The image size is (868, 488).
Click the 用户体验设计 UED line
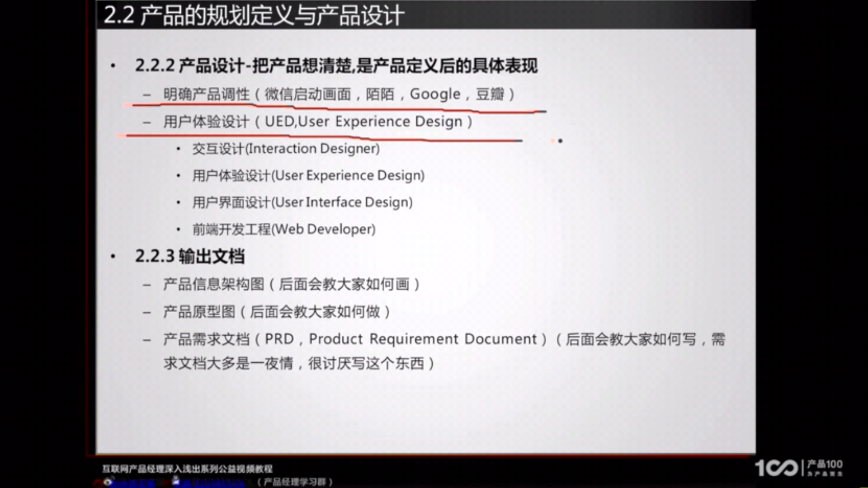[x=318, y=122]
